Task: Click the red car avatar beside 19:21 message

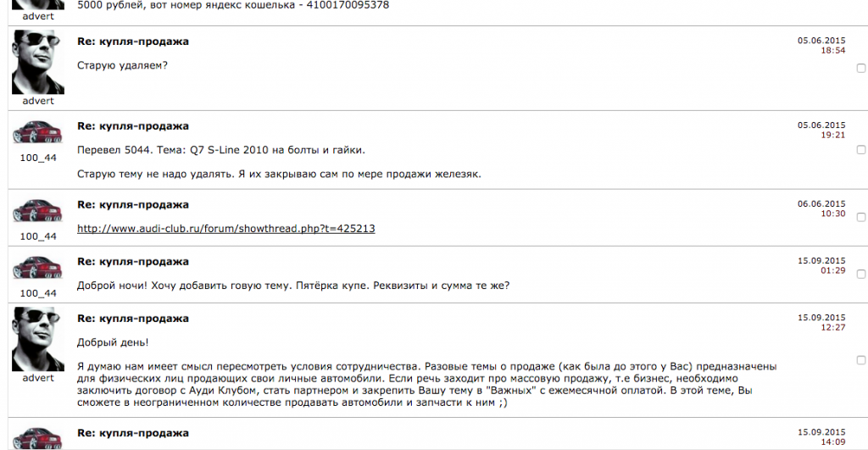Action: 38,131
